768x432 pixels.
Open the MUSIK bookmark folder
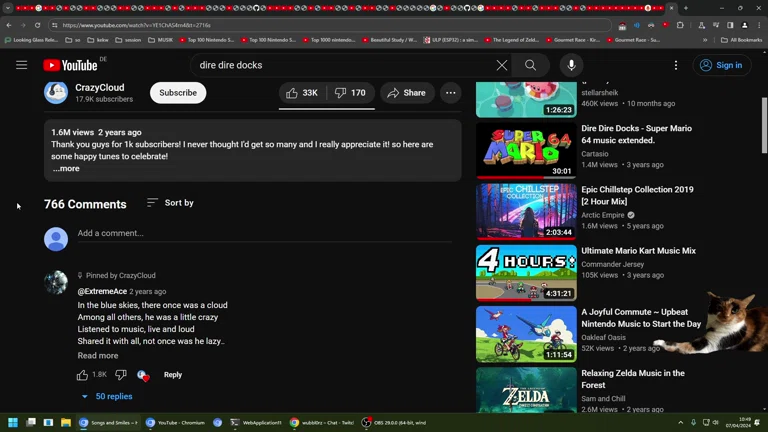(x=161, y=40)
